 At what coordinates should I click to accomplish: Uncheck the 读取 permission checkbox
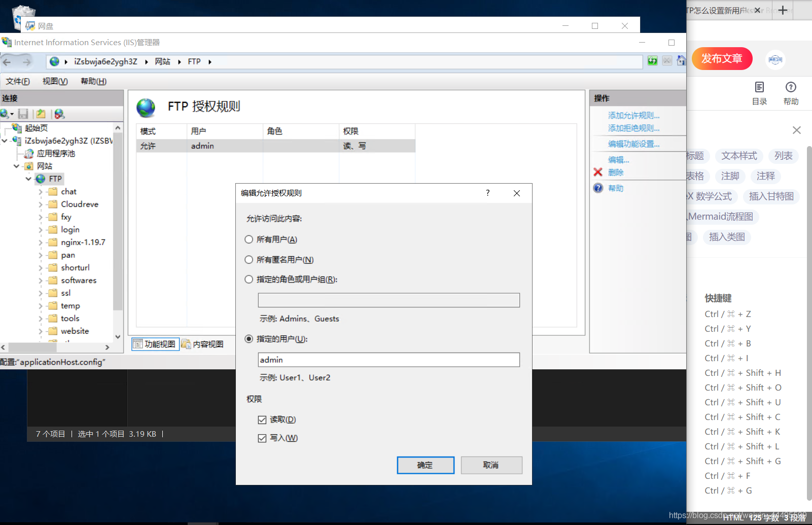pyautogui.click(x=262, y=420)
